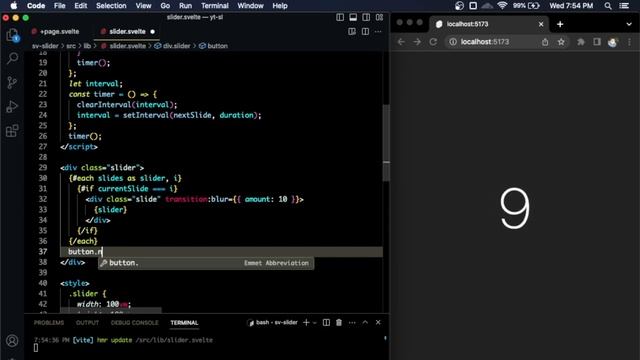
Task: Open the Run menu
Action: coord(185,6)
